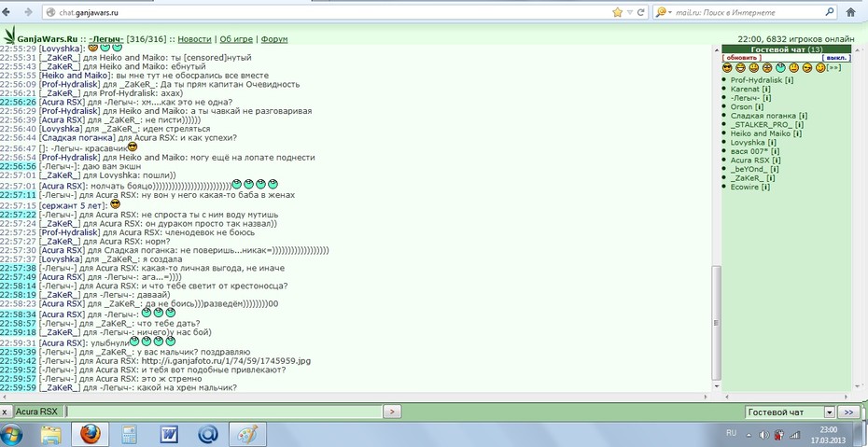Open the Mail.ru Agent @ taskbar icon
The height and width of the screenshot is (447, 868).
pyautogui.click(x=207, y=434)
